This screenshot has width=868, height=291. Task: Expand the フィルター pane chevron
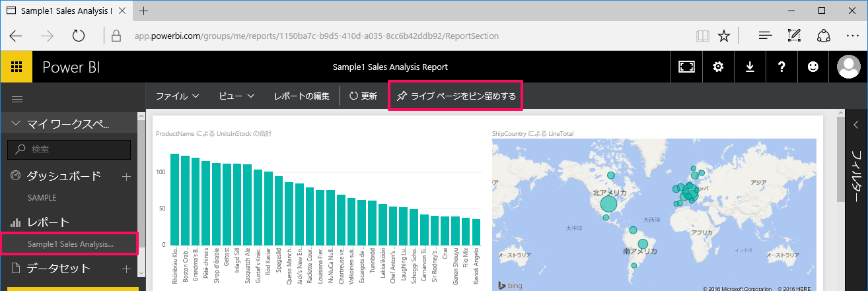[857, 125]
